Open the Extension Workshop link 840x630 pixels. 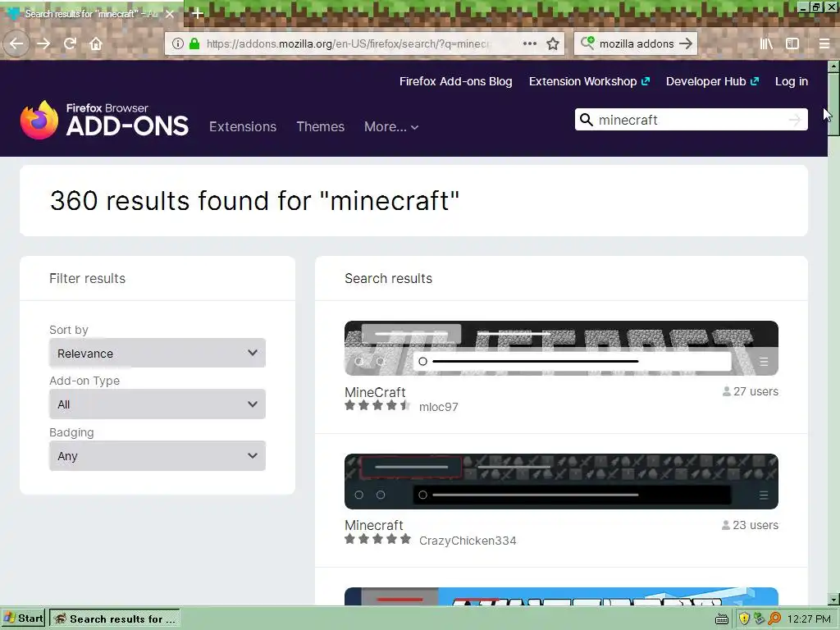(589, 81)
